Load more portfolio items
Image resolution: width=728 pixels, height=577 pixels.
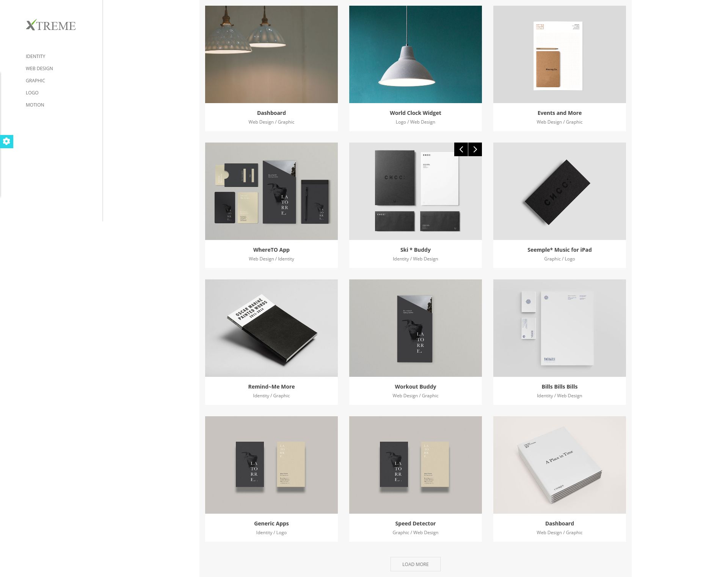click(x=416, y=564)
